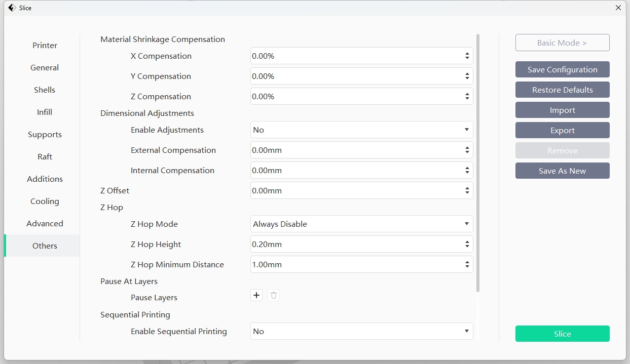The height and width of the screenshot is (364, 630).
Task: Click the plus icon to add pause layer
Action: [x=256, y=295]
